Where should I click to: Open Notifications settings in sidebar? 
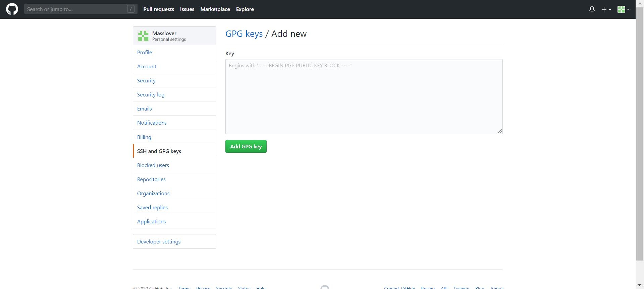point(174,123)
